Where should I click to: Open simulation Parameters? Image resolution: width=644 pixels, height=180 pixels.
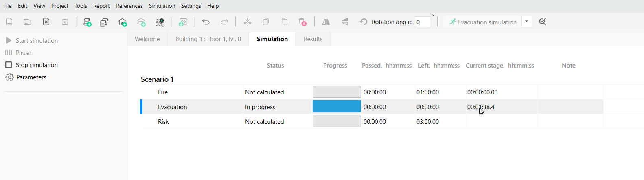point(26,77)
